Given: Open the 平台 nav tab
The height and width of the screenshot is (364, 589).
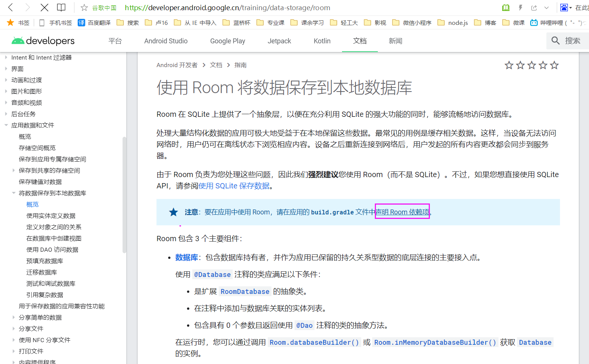Looking at the screenshot, I should click(x=115, y=41).
